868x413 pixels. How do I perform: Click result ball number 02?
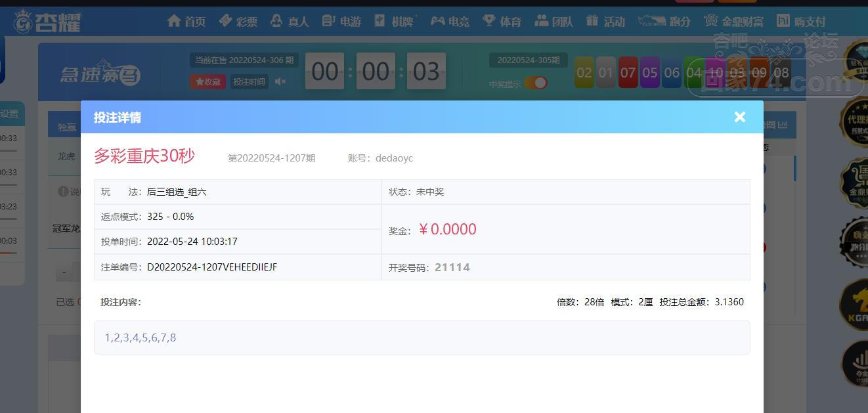(x=584, y=72)
